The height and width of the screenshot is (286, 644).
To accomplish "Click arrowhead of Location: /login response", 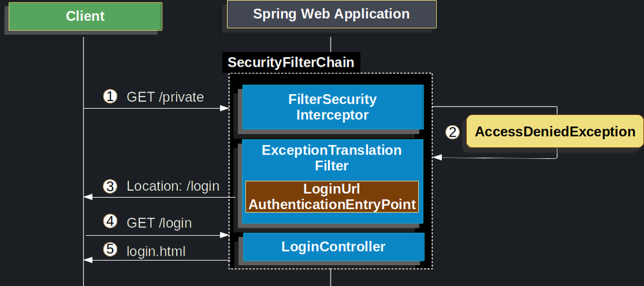I will [x=88, y=197].
